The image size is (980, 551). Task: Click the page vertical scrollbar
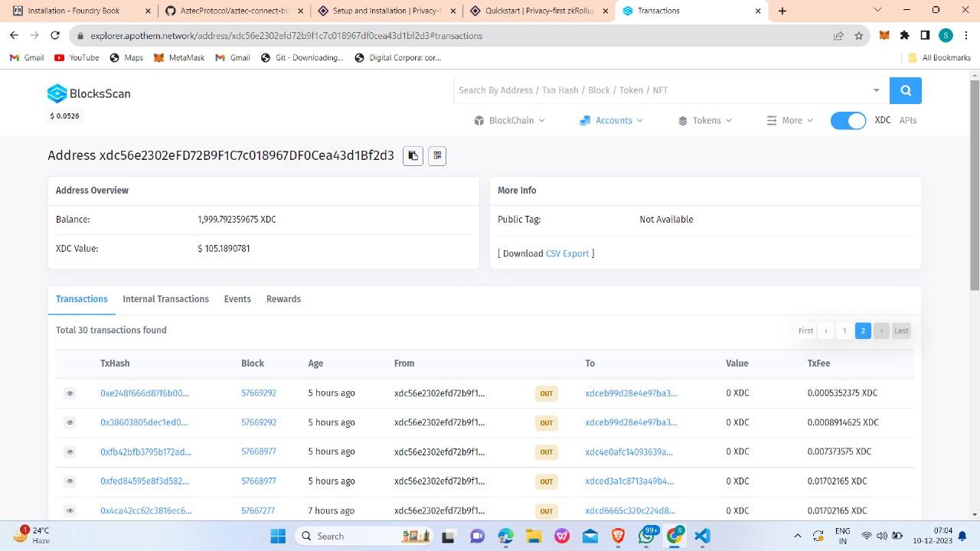[975, 184]
